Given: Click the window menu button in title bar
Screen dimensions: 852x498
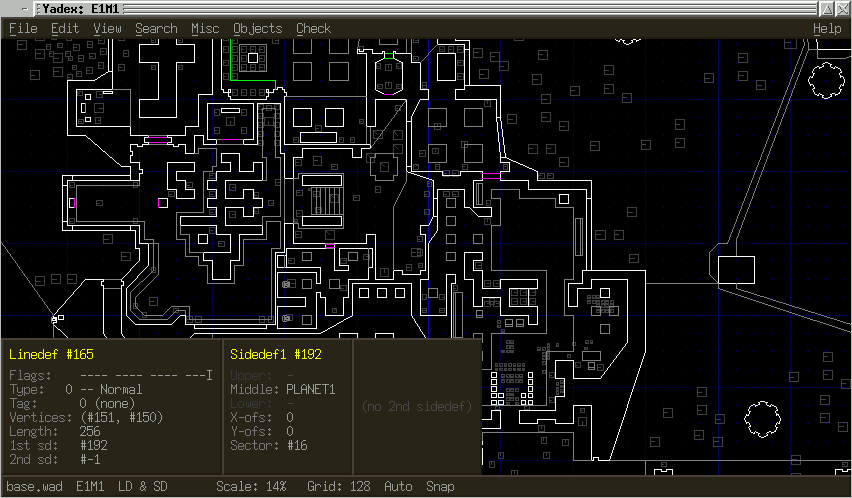Looking at the screenshot, I should 24,9.
